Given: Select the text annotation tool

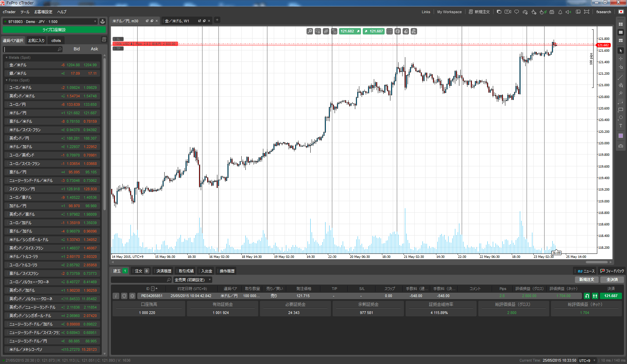Looking at the screenshot, I should [x=621, y=126].
